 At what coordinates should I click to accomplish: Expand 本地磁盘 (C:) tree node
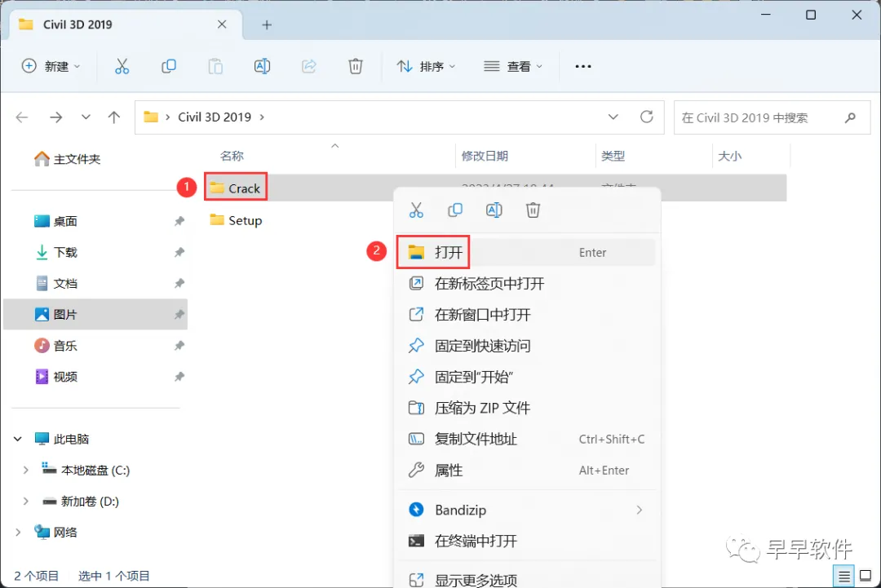(25, 470)
